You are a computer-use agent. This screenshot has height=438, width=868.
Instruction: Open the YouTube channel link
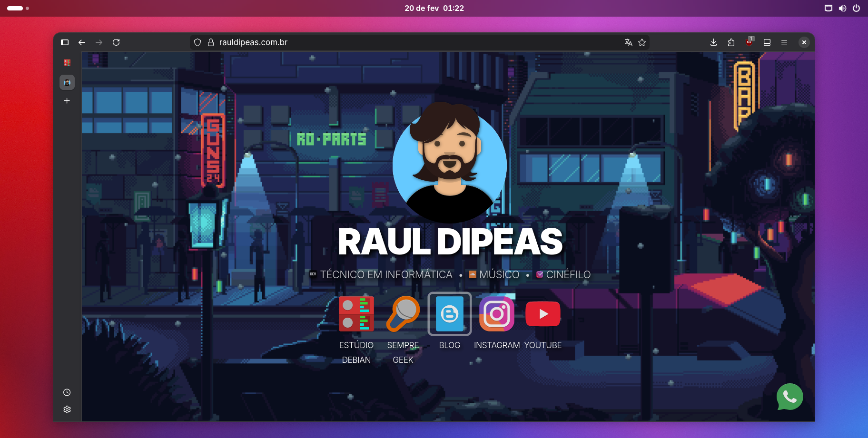point(543,314)
